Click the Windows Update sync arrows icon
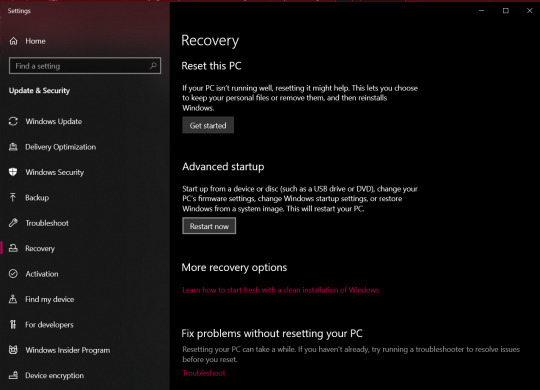 click(13, 121)
